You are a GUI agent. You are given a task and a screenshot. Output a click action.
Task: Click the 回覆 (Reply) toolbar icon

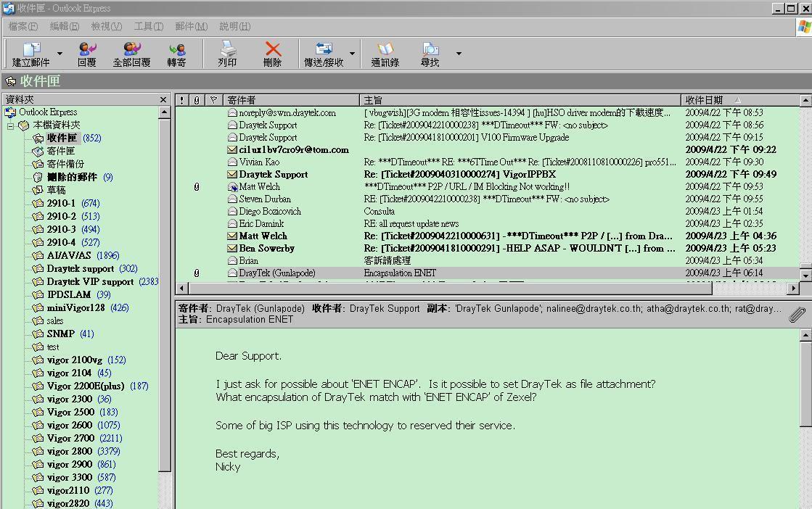click(87, 54)
